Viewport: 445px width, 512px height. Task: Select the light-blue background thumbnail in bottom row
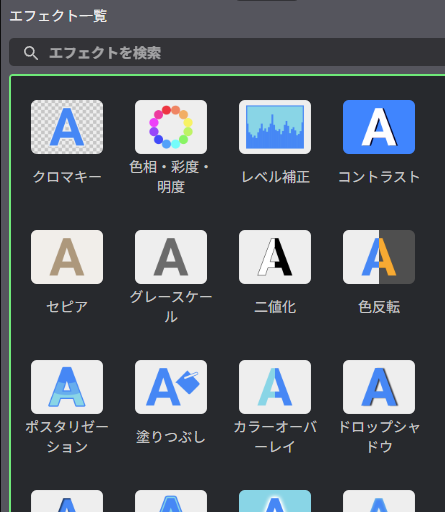tap(275, 501)
